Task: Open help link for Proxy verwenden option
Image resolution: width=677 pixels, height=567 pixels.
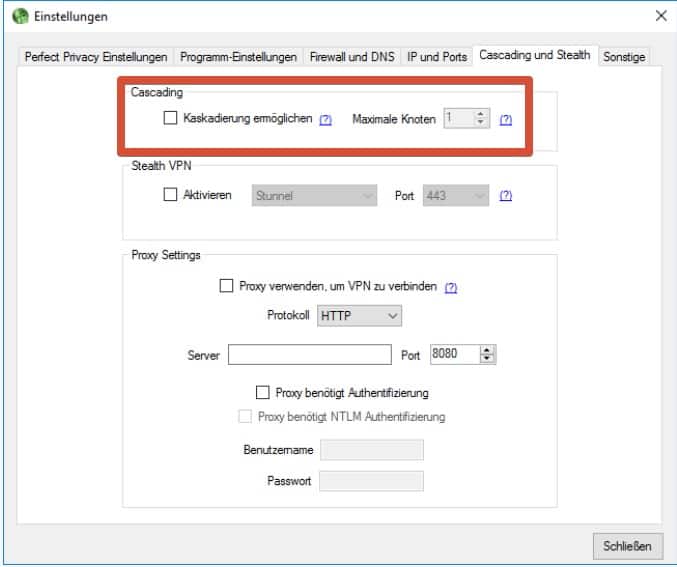Action: (450, 287)
